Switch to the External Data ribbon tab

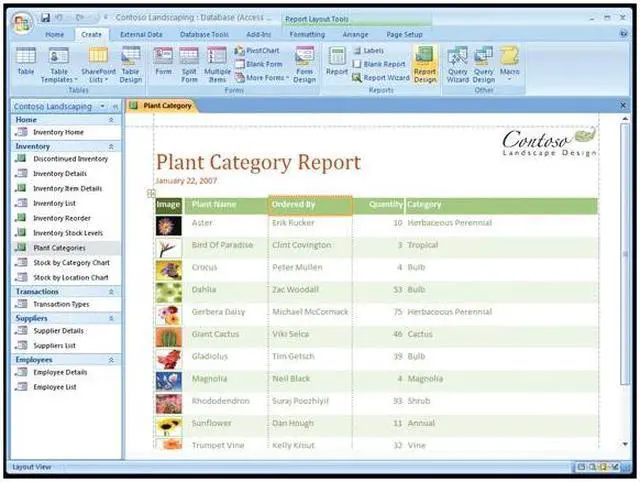tap(140, 34)
